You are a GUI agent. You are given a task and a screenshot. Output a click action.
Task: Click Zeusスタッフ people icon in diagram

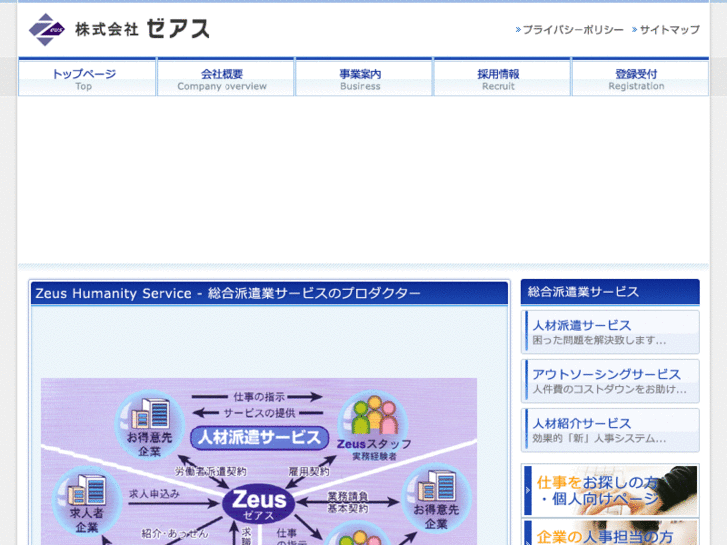pyautogui.click(x=374, y=415)
